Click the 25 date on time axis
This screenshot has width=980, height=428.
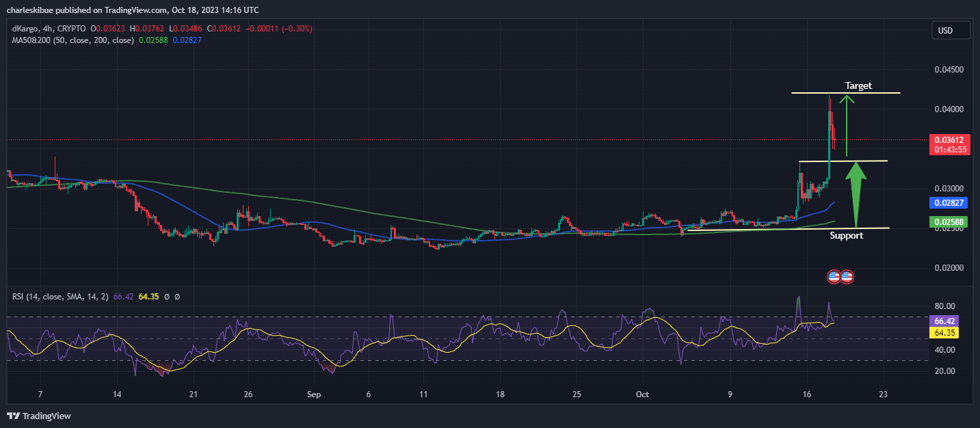[577, 394]
